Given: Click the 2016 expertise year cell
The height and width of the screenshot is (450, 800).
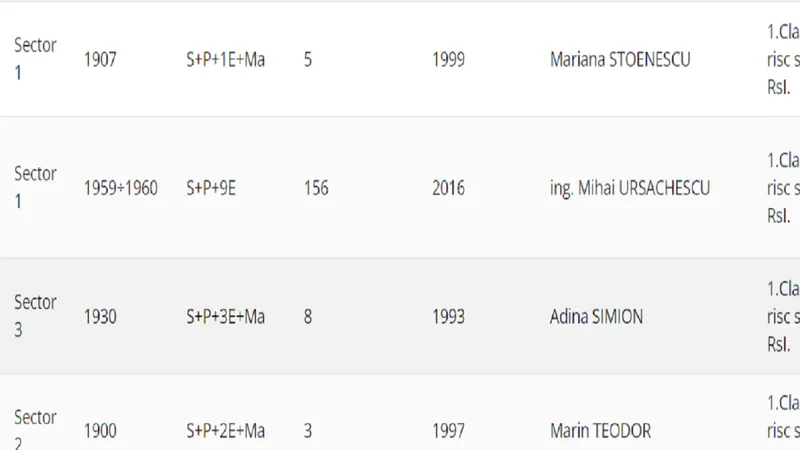Looking at the screenshot, I should [x=448, y=188].
